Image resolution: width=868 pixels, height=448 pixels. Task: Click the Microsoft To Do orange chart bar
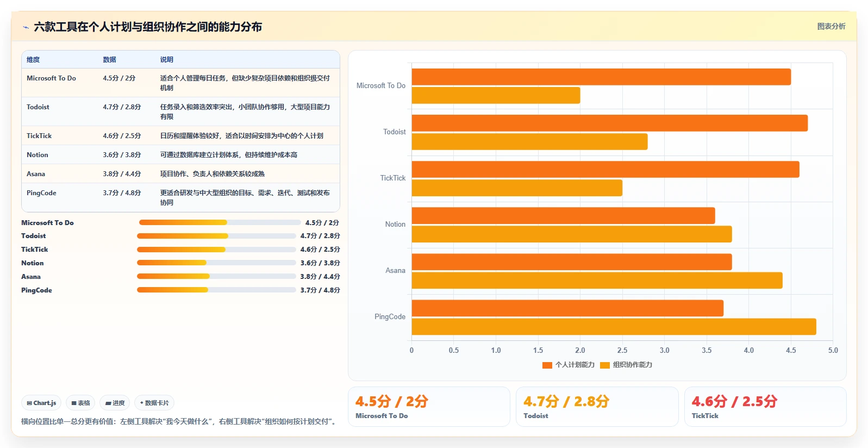point(601,77)
